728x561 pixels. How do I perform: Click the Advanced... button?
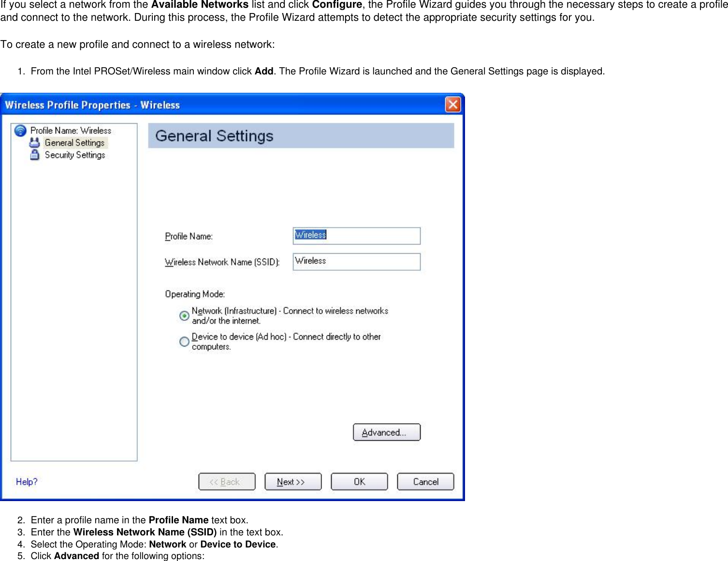(387, 432)
